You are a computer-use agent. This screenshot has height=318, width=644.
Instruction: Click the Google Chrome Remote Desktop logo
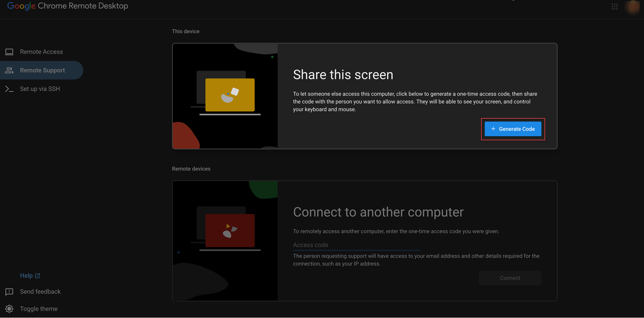coord(68,6)
